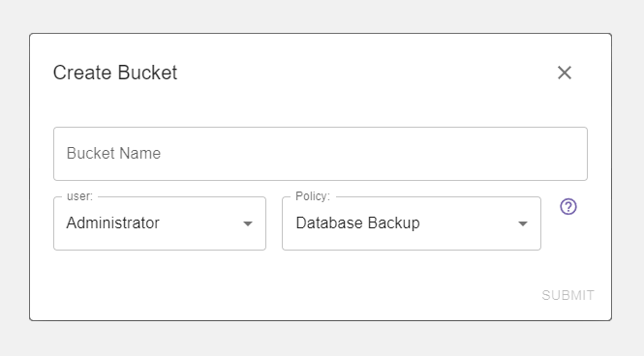Screen dimensions: 644x356
Task: Change the bucket owner from Administrator
Action: coord(160,223)
